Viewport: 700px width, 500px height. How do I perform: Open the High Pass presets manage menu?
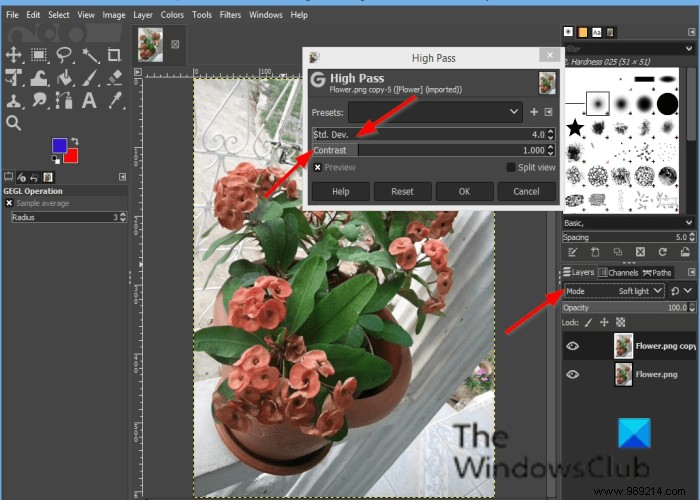pos(549,112)
